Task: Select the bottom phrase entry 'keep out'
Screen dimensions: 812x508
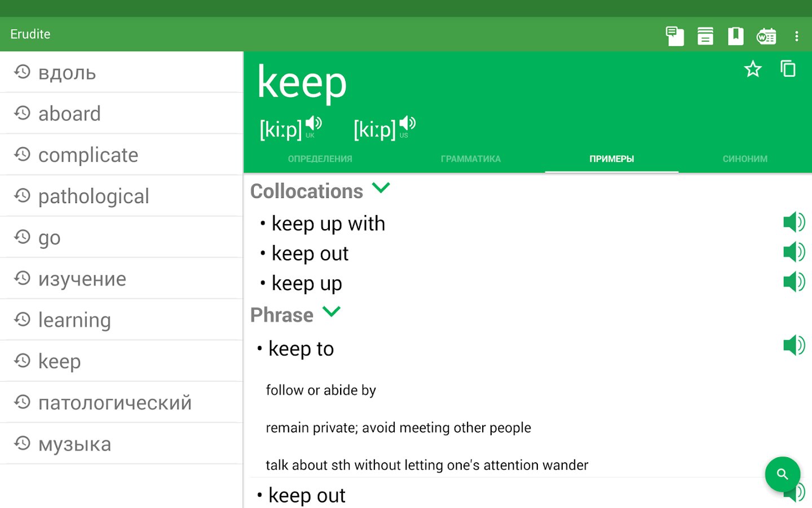Action: 307,496
